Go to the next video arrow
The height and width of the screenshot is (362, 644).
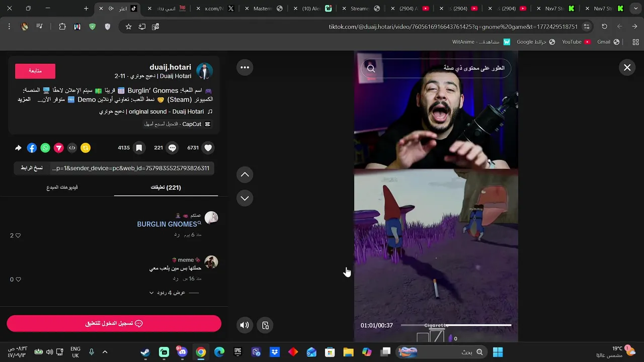245,198
